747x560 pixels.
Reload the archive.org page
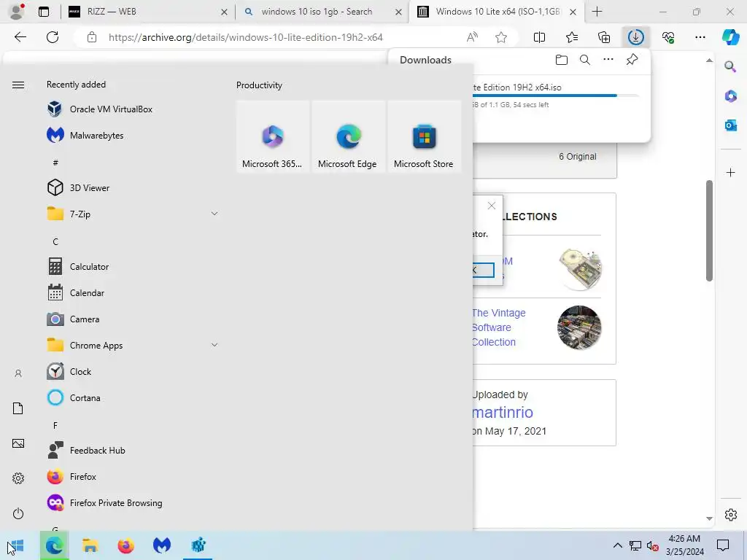(53, 37)
